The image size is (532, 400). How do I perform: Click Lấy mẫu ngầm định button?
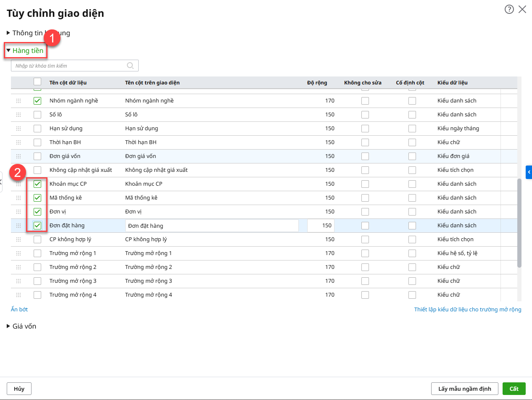click(464, 389)
